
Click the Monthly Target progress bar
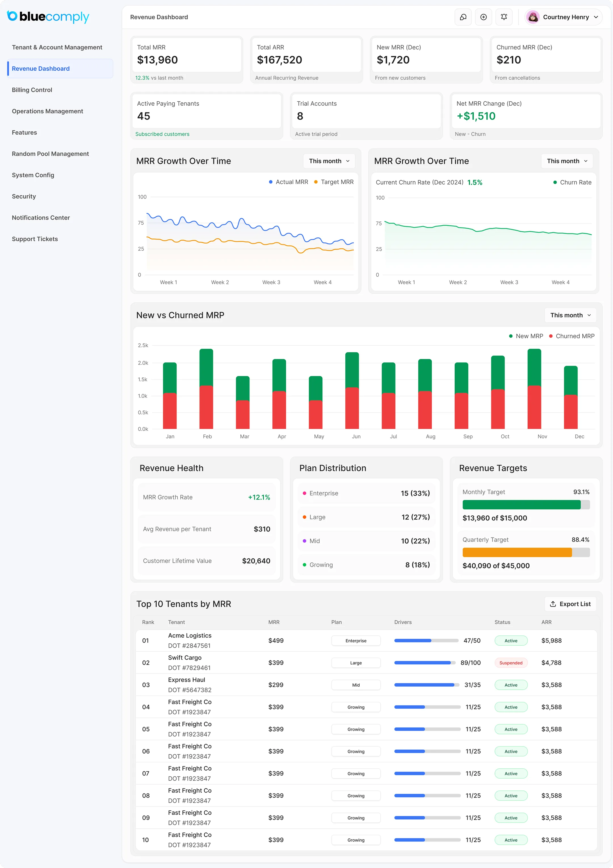tap(526, 505)
